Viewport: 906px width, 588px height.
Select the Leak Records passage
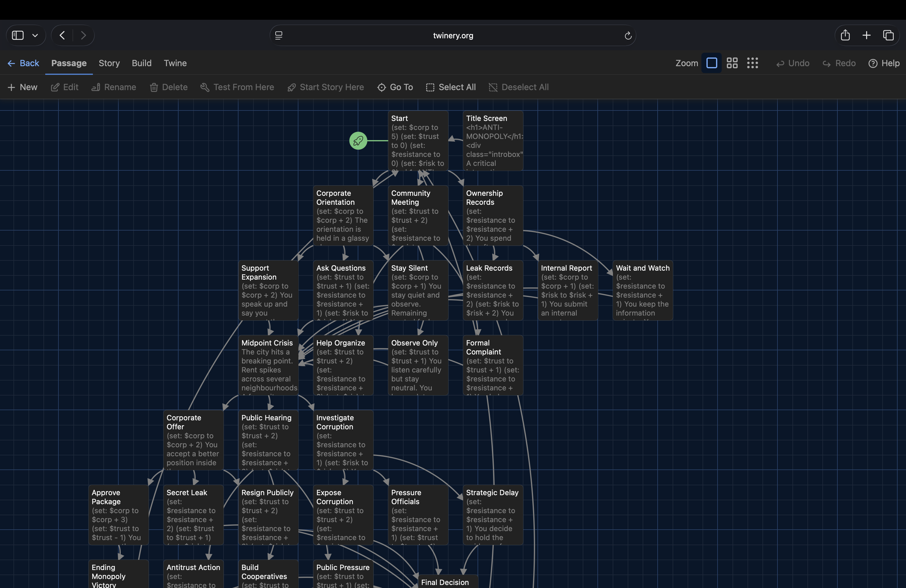click(x=493, y=291)
